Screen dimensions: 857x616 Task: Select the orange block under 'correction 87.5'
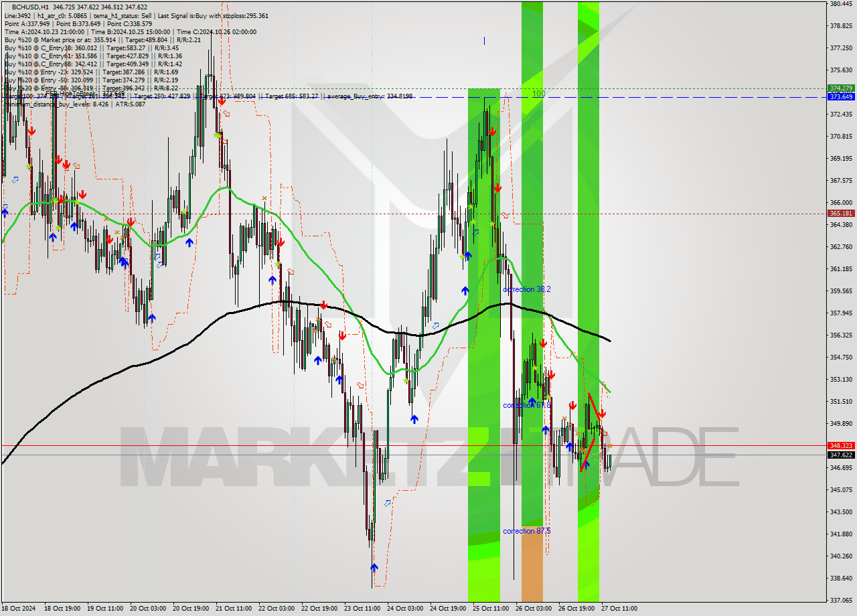click(532, 563)
